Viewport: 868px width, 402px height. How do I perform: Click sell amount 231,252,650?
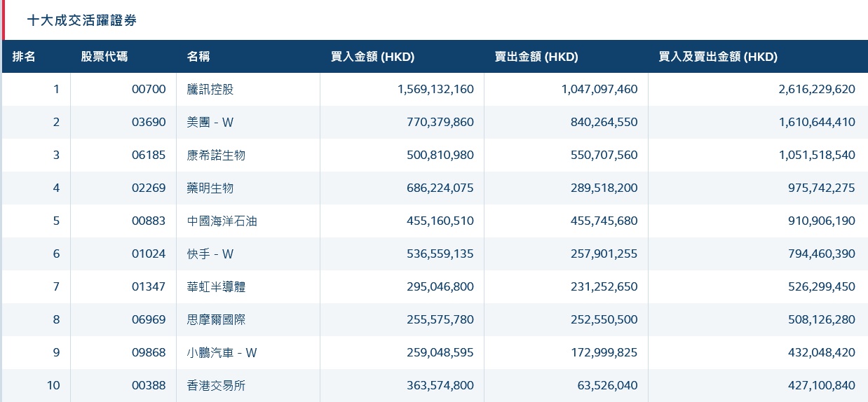[x=604, y=286]
